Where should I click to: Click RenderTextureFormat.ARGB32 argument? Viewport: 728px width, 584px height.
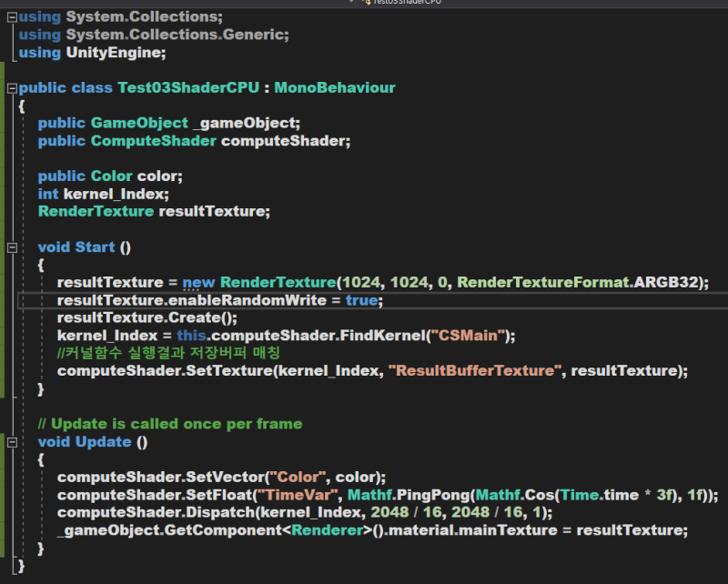578,282
